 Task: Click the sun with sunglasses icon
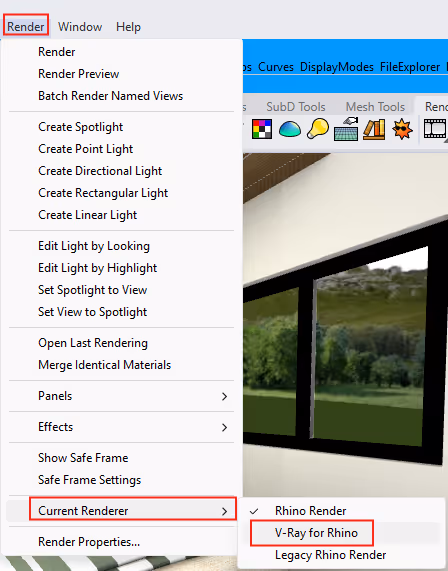coord(402,129)
